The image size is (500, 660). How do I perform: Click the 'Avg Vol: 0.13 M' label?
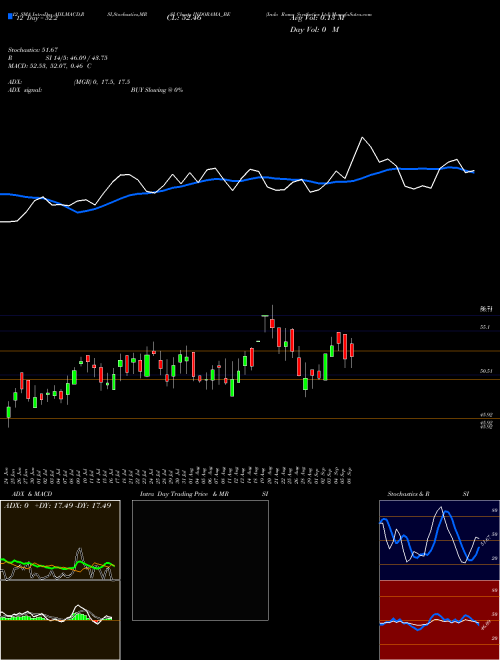pyautogui.click(x=317, y=19)
